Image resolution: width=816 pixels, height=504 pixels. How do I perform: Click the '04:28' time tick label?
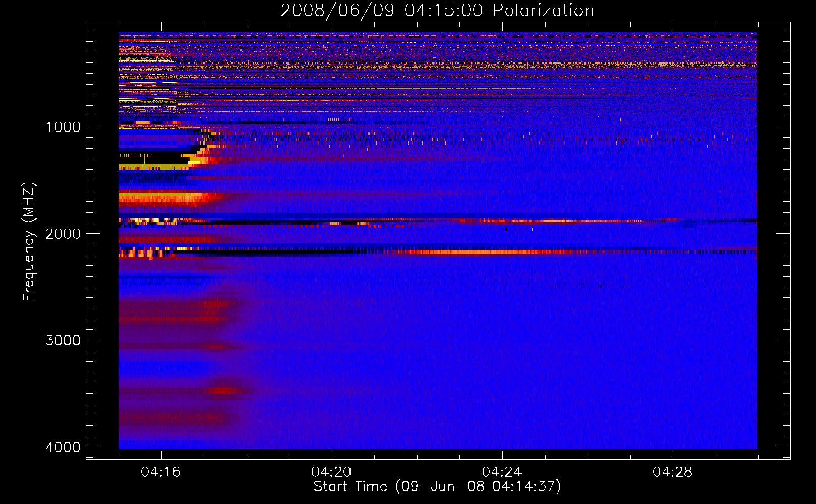click(x=672, y=472)
